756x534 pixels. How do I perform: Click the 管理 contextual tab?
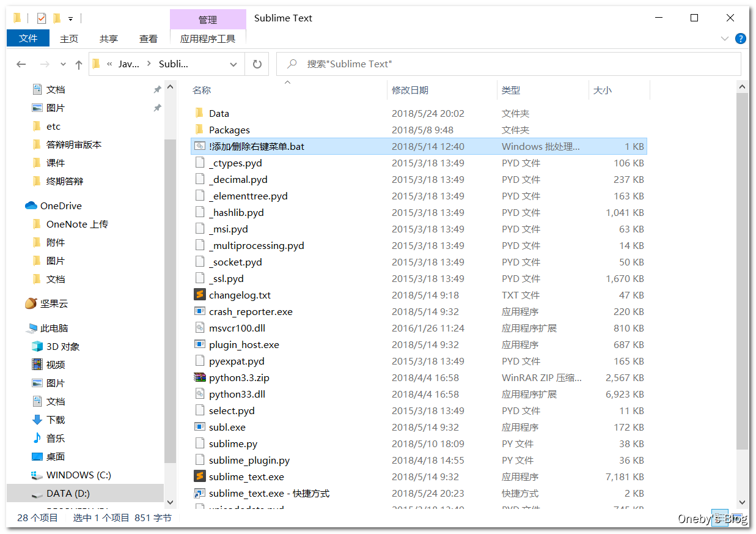coord(208,20)
